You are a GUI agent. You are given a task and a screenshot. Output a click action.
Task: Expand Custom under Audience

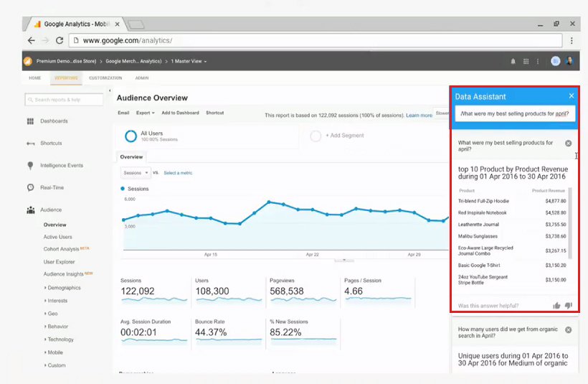[x=54, y=365]
